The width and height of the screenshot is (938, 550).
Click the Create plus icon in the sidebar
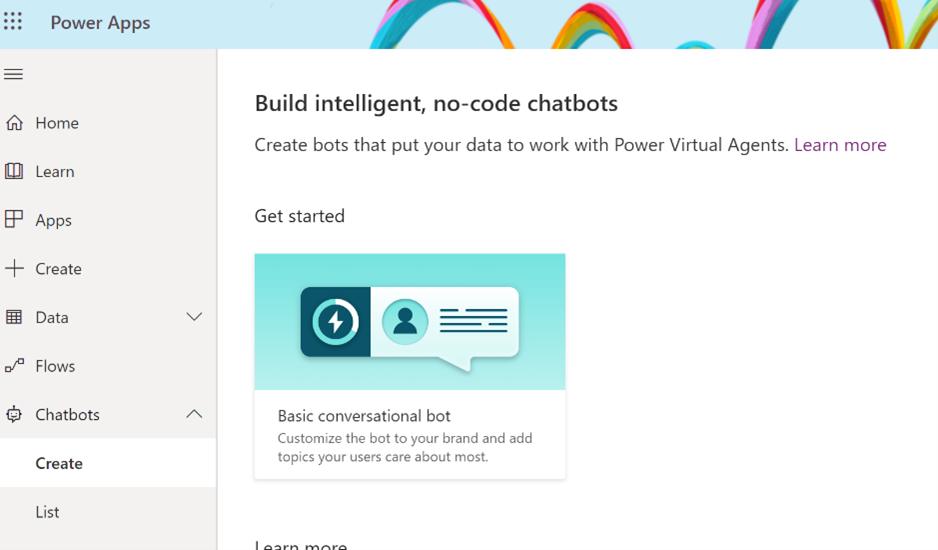pyautogui.click(x=14, y=268)
